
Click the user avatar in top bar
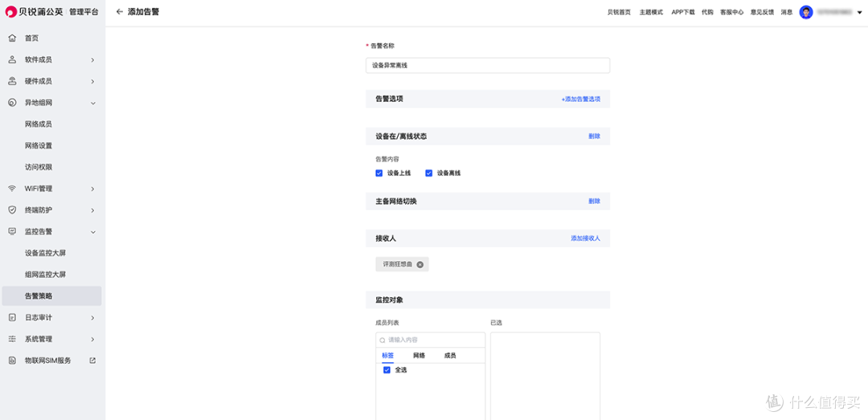pyautogui.click(x=806, y=12)
